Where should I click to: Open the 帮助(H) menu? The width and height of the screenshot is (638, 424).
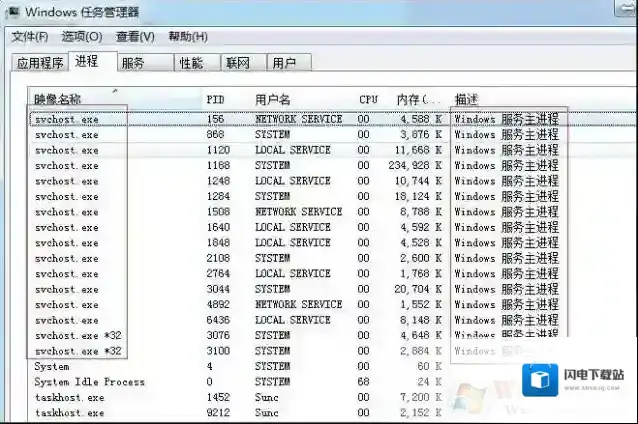pyautogui.click(x=188, y=37)
